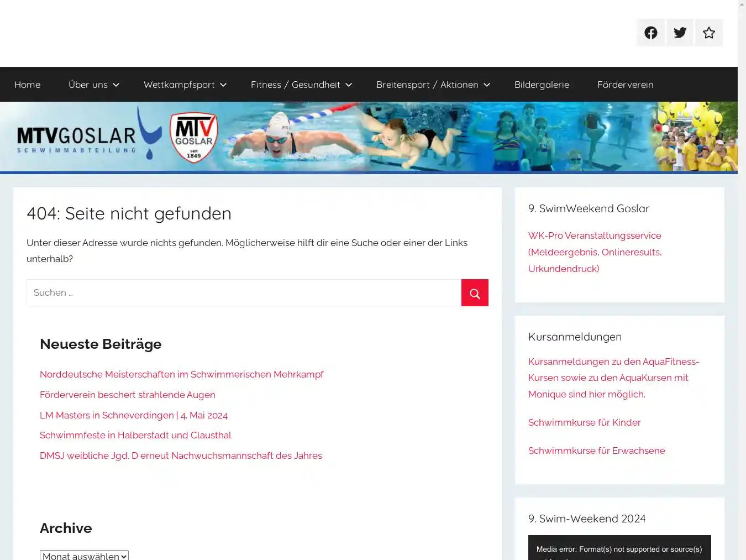Screen dimensions: 746x560
Task: Open LM Masters in Schneverdingen post
Action: coord(133,415)
